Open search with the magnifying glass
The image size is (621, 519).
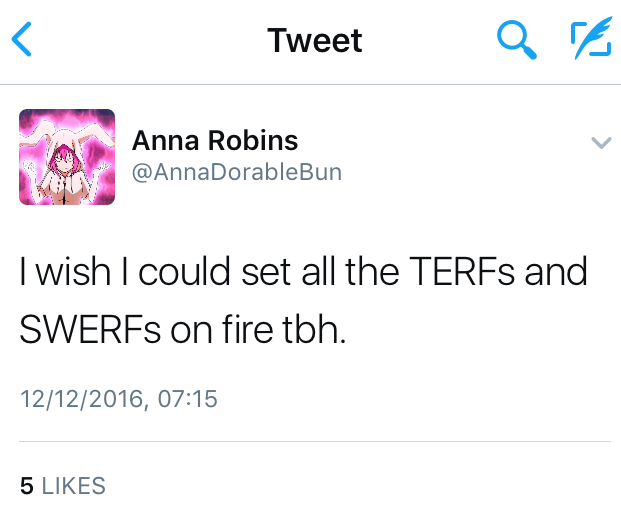tap(516, 40)
